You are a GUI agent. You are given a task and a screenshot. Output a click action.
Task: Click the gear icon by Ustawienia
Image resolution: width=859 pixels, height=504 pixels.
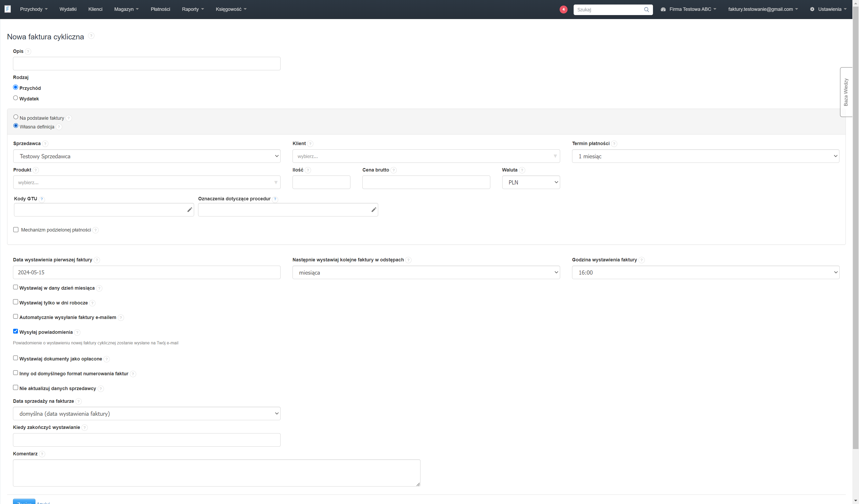pyautogui.click(x=812, y=9)
